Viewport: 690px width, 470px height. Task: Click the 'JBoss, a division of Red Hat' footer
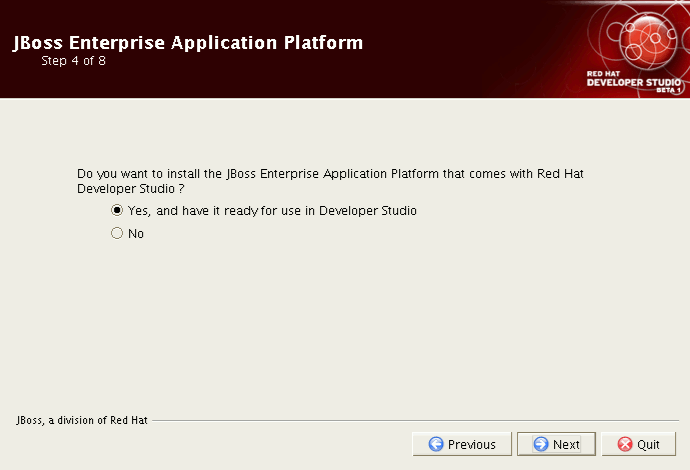[x=82, y=420]
